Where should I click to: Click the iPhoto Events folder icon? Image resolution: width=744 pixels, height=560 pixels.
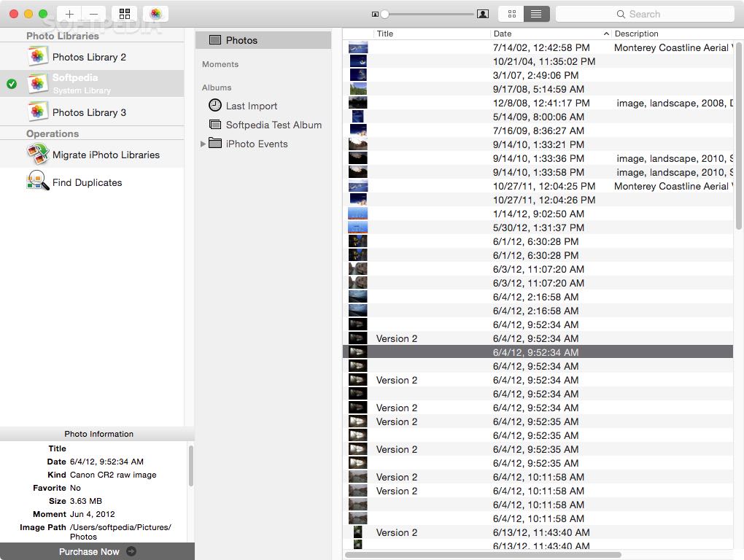click(x=215, y=143)
